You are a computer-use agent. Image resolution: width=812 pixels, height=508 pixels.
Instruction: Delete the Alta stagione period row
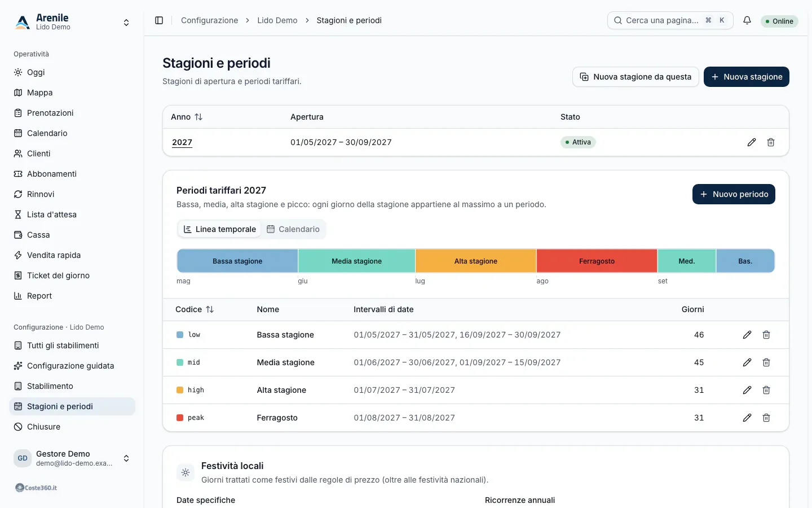point(766,390)
